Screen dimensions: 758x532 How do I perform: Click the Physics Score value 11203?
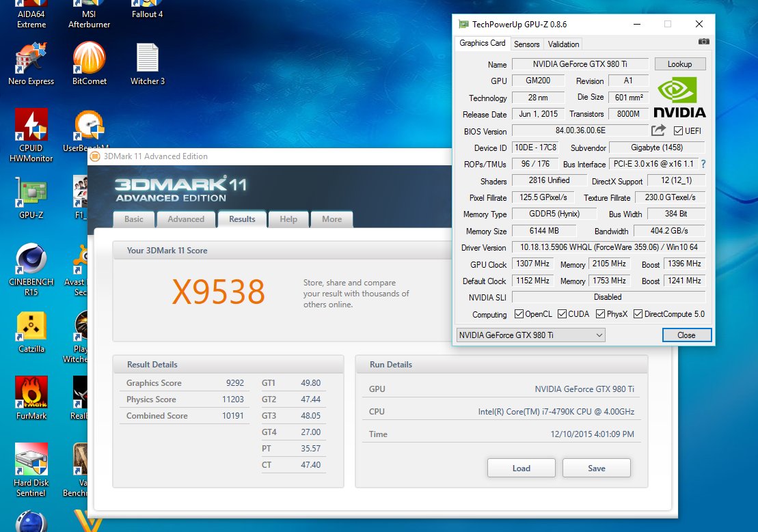point(233,400)
